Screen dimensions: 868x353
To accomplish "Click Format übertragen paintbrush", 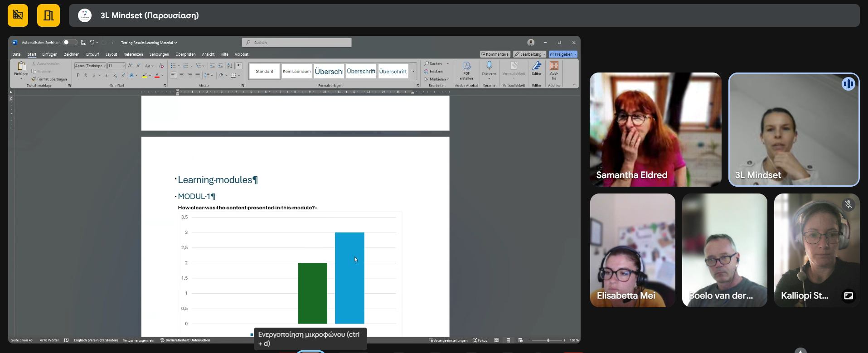I will (49, 79).
